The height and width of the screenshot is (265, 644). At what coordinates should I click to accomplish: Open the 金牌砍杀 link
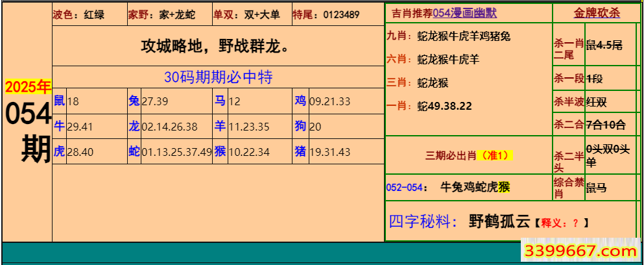coord(597,14)
